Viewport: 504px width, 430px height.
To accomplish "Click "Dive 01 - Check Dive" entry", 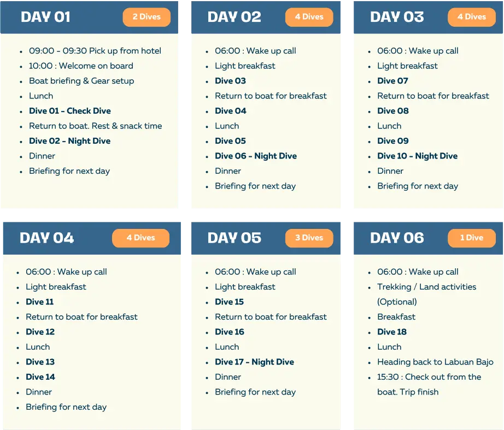I will tap(69, 111).
